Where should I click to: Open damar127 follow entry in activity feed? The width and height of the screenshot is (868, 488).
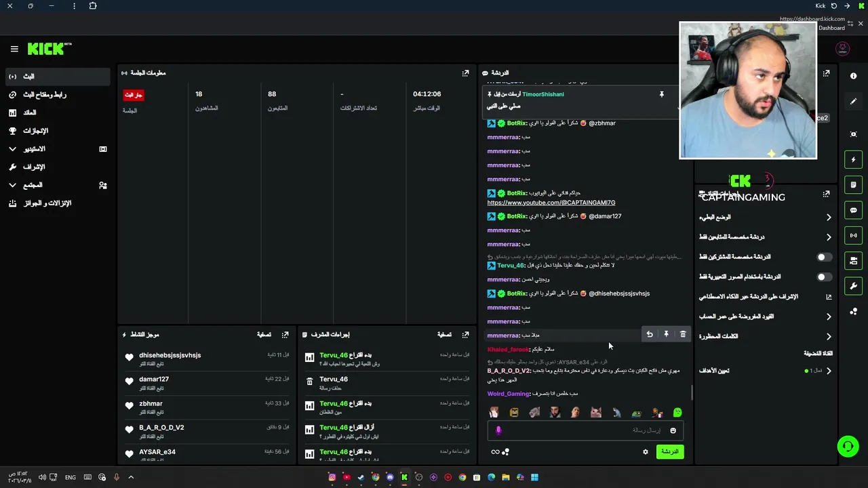coord(207,382)
